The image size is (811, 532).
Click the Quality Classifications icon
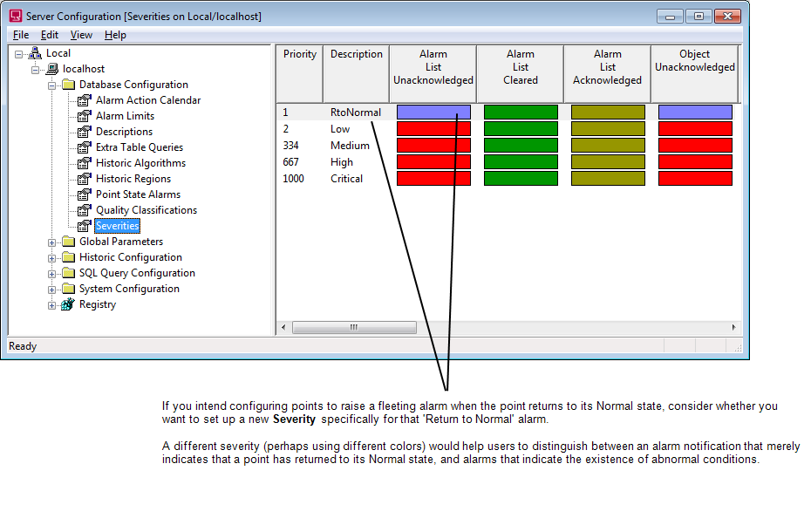(85, 210)
